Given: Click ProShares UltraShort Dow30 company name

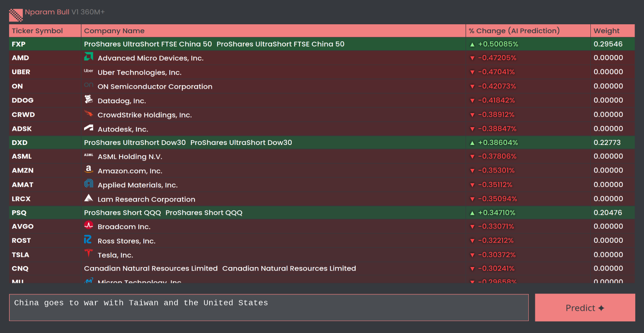Looking at the screenshot, I should coord(188,142).
